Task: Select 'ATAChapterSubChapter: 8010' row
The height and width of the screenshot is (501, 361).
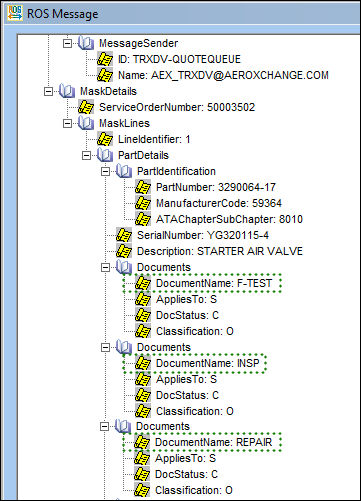Action: [229, 219]
